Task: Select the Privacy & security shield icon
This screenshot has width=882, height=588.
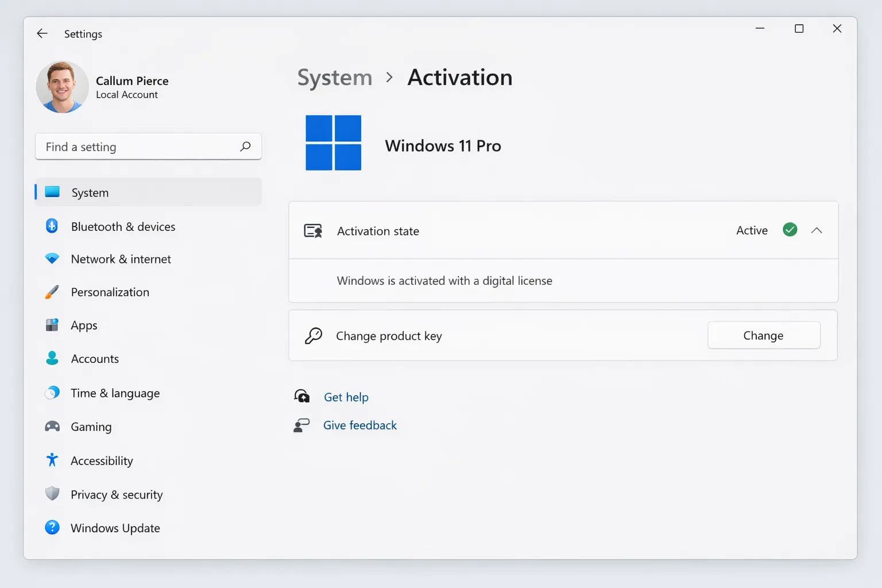Action: (x=52, y=494)
